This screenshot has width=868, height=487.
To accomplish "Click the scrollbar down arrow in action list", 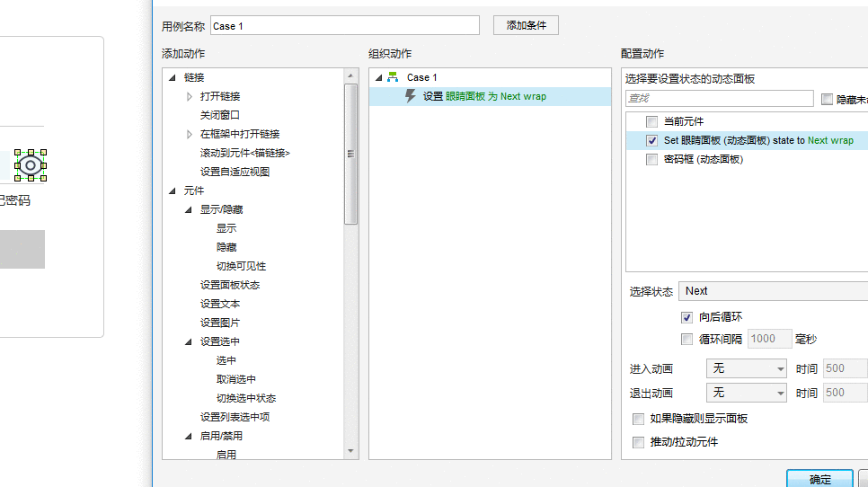I will click(x=350, y=451).
